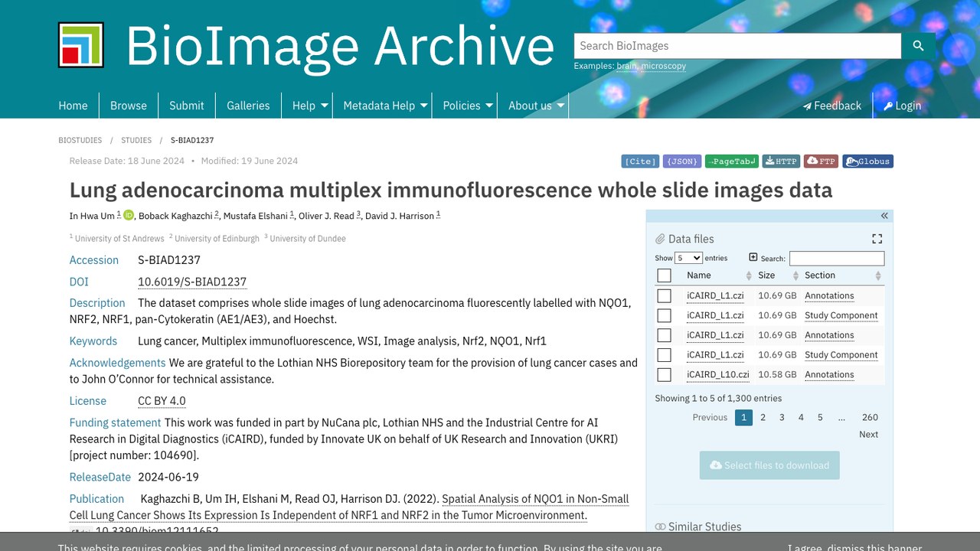This screenshot has height=551, width=980.
Task: Download via HTTP button
Action: 782,161
